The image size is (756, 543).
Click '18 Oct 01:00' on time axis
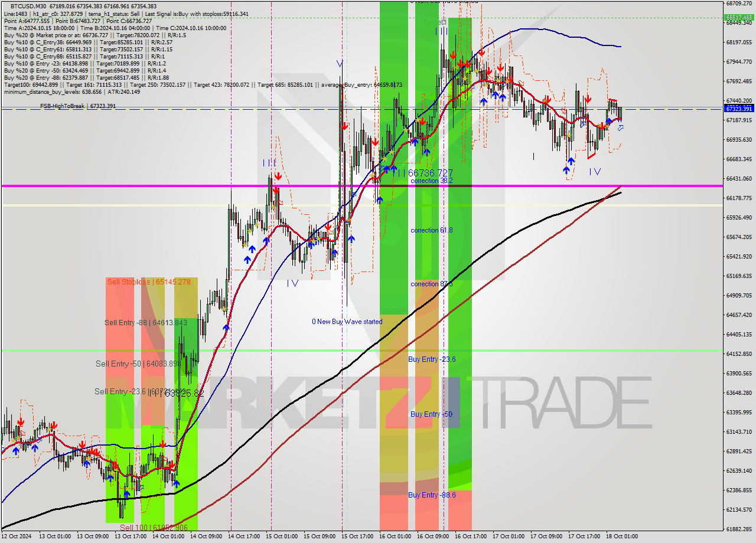622,537
